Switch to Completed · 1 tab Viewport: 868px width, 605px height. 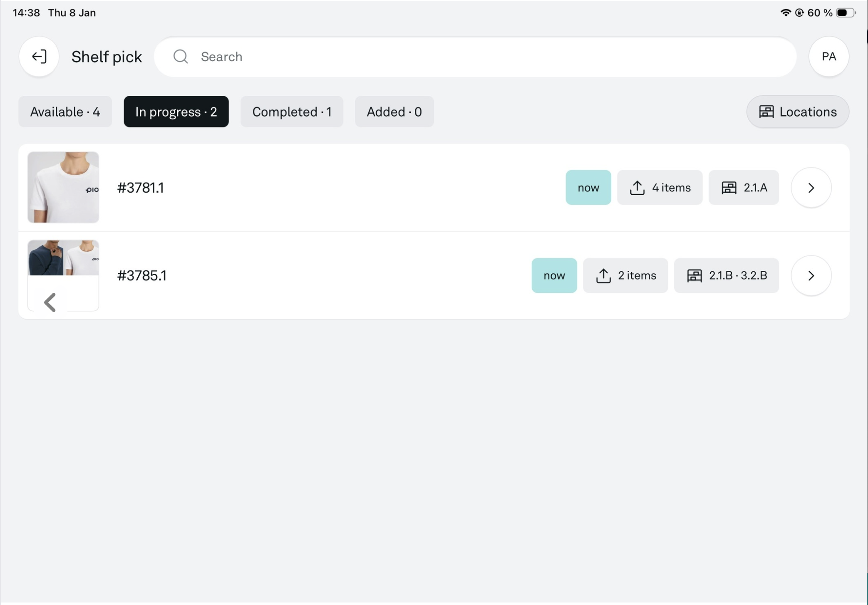tap(292, 112)
